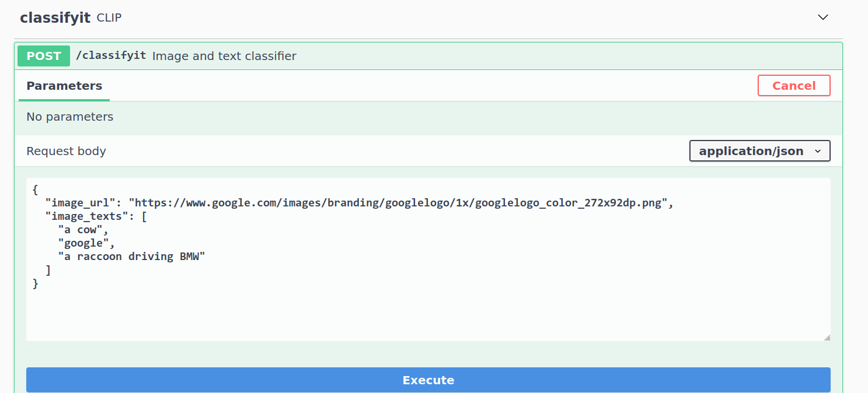
Task: Click the /classifyit endpoint path link
Action: pos(111,56)
